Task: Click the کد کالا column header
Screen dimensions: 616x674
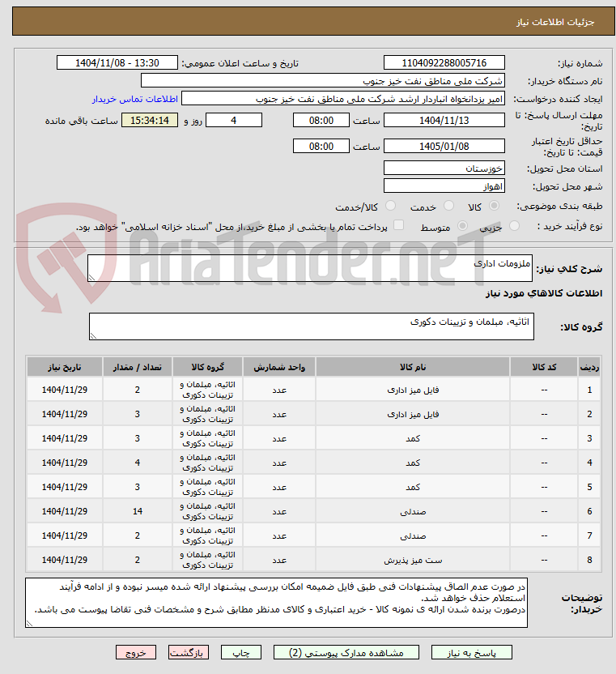Action: click(x=544, y=367)
